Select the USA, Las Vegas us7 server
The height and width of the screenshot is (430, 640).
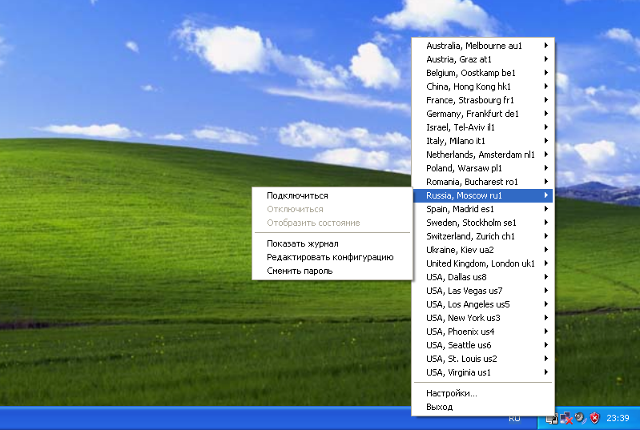[483, 291]
